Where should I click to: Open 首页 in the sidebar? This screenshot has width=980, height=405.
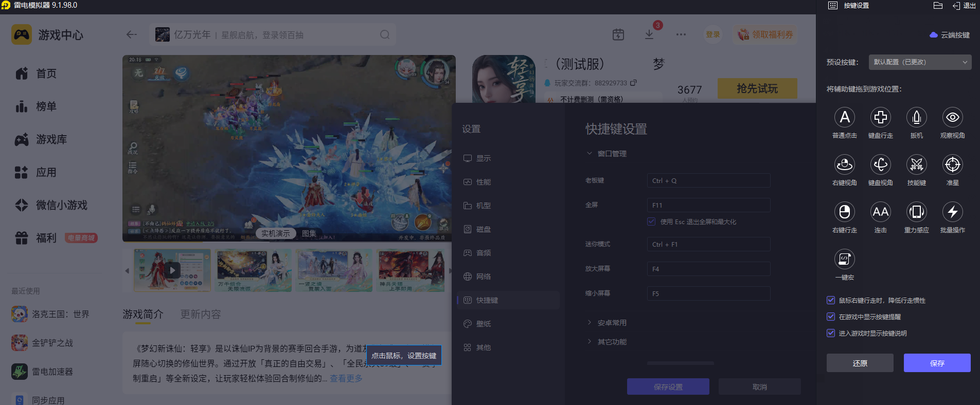(x=36, y=73)
